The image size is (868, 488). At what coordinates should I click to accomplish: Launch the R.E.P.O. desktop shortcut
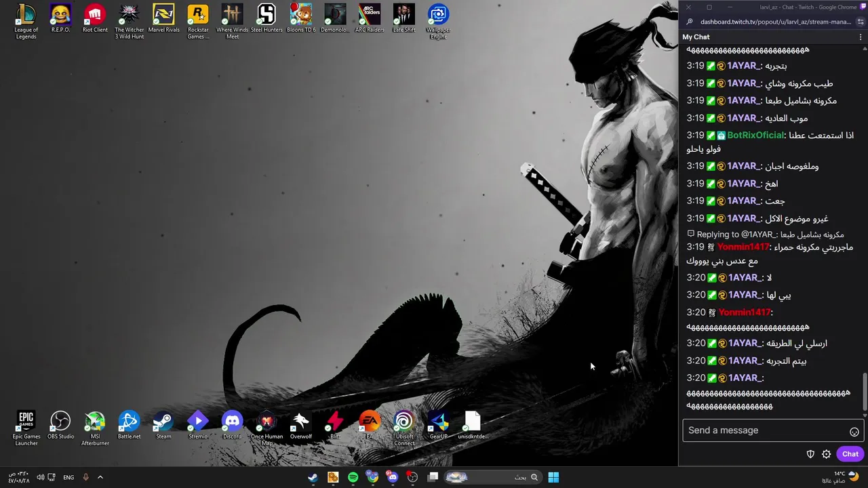(60, 19)
